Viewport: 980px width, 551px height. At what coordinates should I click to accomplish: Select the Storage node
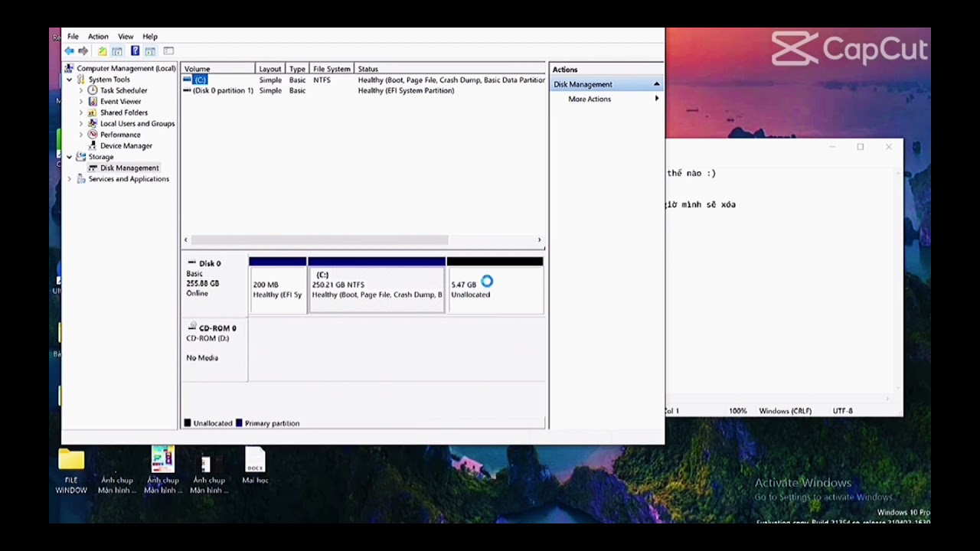click(100, 157)
